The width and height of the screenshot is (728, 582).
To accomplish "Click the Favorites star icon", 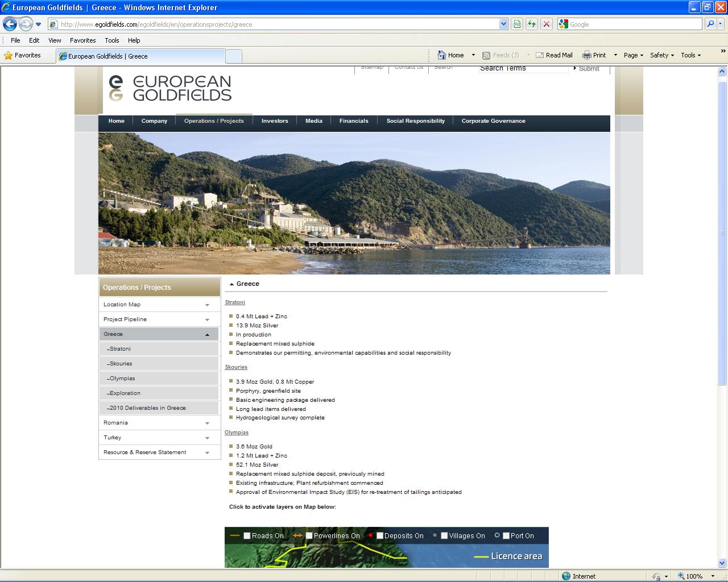I will click(9, 56).
